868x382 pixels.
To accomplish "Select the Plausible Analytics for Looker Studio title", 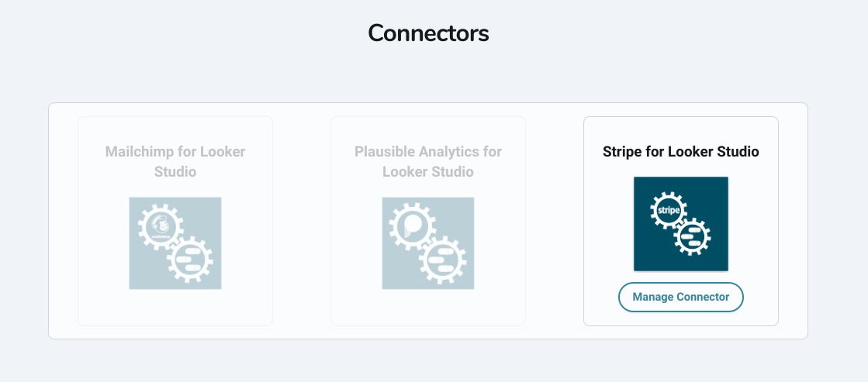I will point(428,161).
